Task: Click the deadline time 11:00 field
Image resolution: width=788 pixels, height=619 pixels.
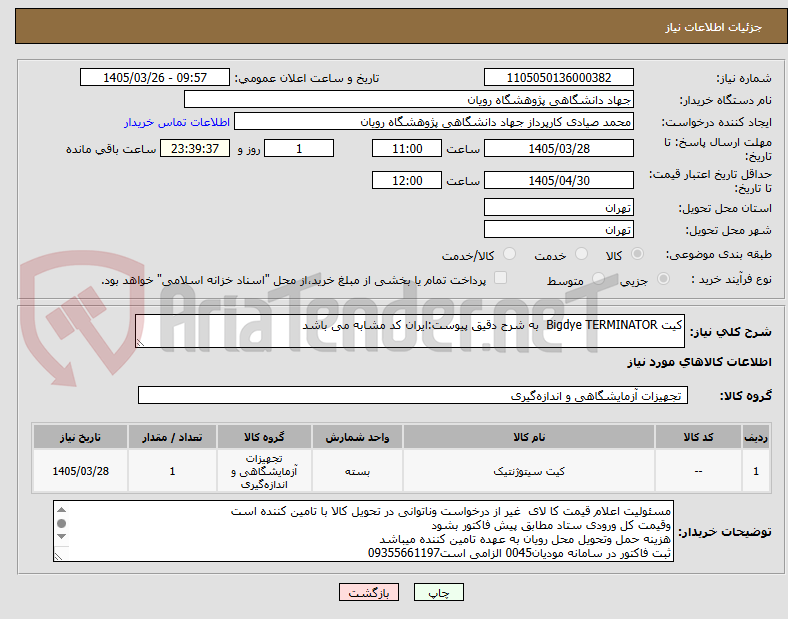Action: coord(407,149)
